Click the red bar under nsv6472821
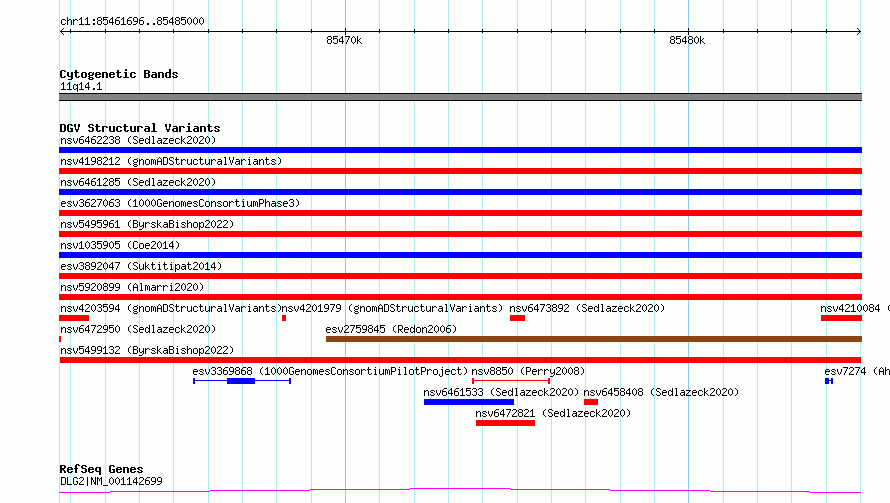Image resolution: width=890 pixels, height=503 pixels. pos(505,423)
